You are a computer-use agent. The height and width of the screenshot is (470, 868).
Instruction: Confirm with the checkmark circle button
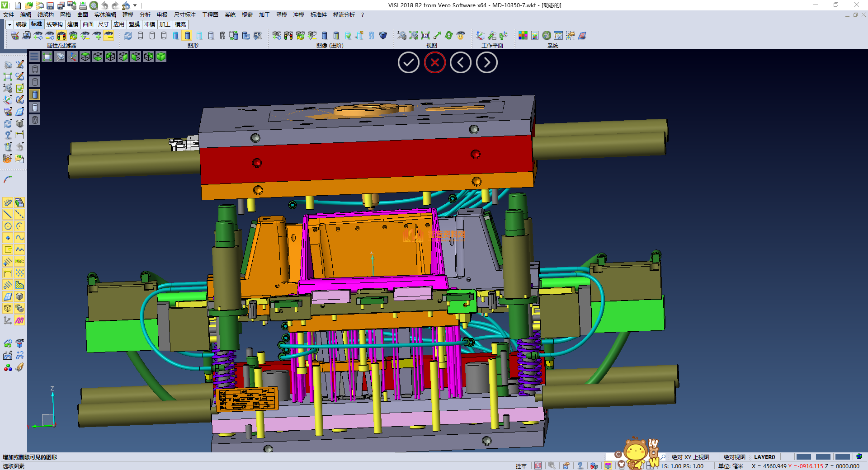click(x=408, y=63)
